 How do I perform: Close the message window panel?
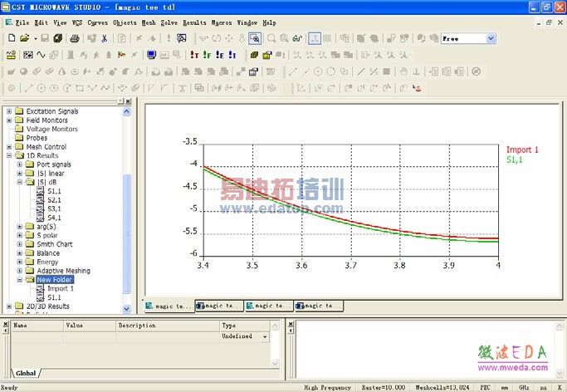coord(291,324)
